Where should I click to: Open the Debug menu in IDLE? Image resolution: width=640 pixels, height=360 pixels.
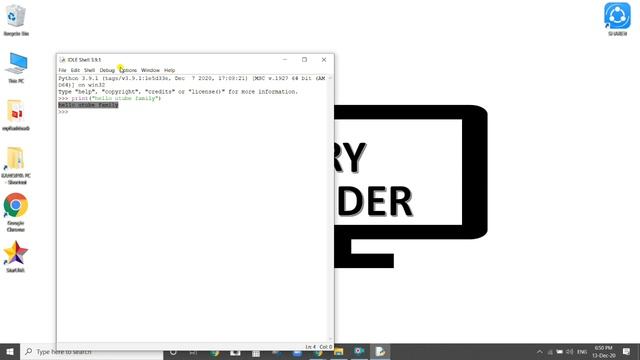pos(107,70)
